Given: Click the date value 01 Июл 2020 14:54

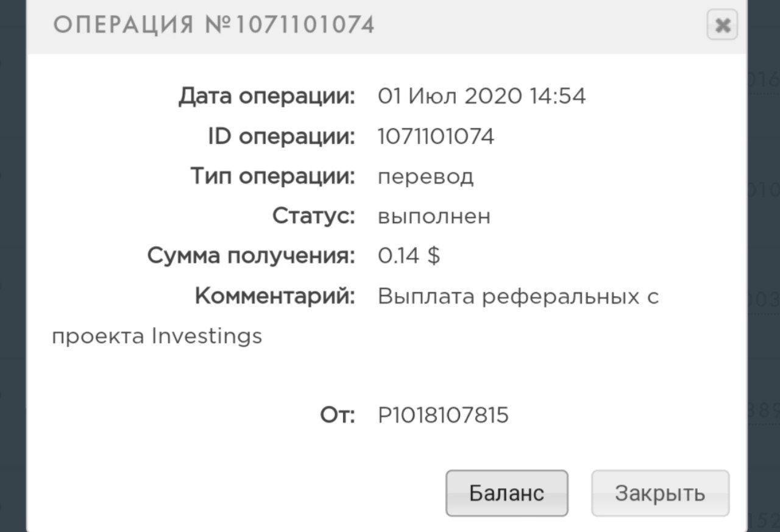Looking at the screenshot, I should 481,96.
